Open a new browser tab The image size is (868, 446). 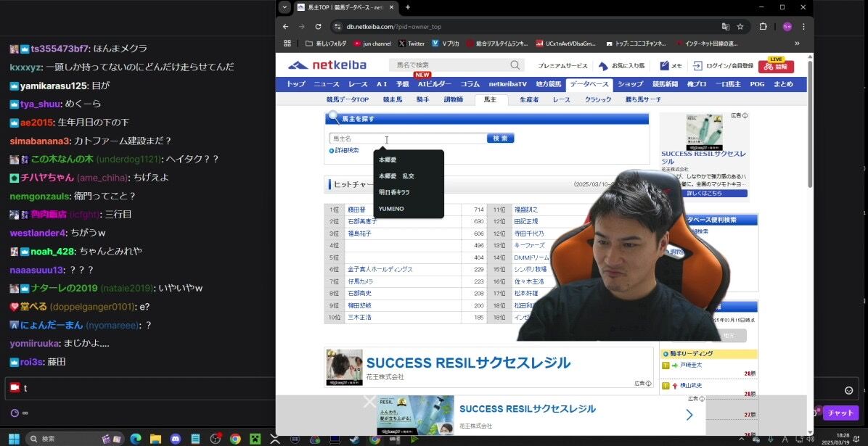pyautogui.click(x=408, y=7)
